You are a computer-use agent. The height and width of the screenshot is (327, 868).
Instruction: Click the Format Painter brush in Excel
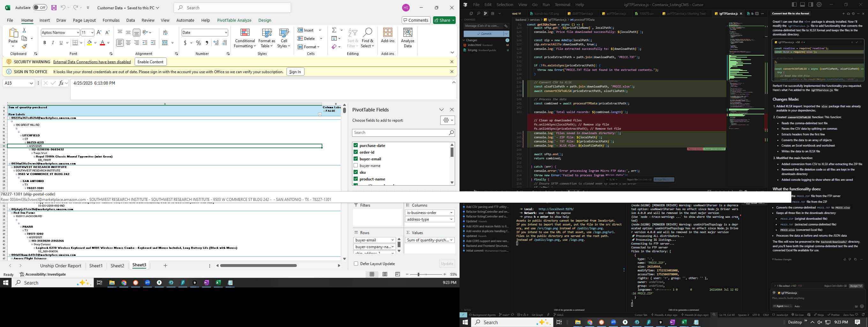pos(24,47)
